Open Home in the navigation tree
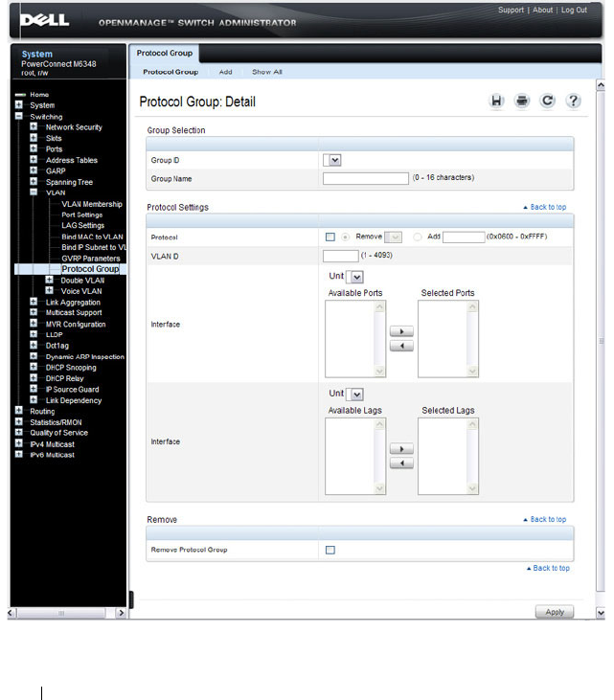Screen dimensions: 614x700 pos(39,95)
